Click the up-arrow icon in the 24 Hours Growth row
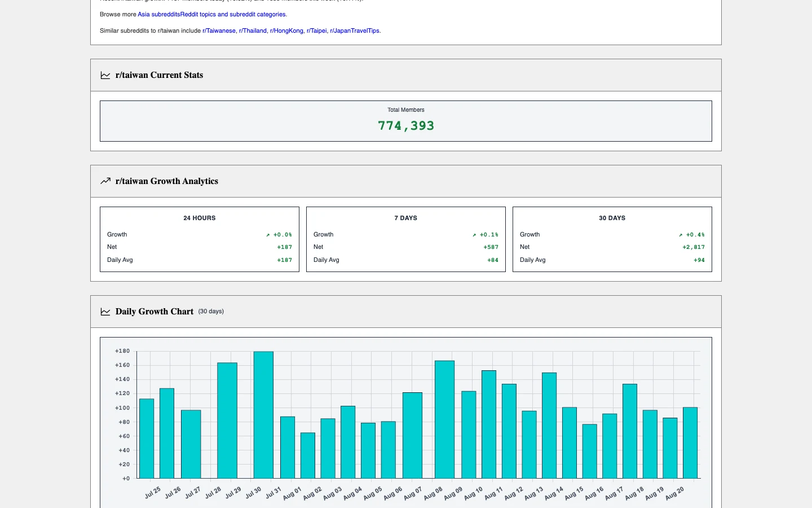 (x=268, y=235)
